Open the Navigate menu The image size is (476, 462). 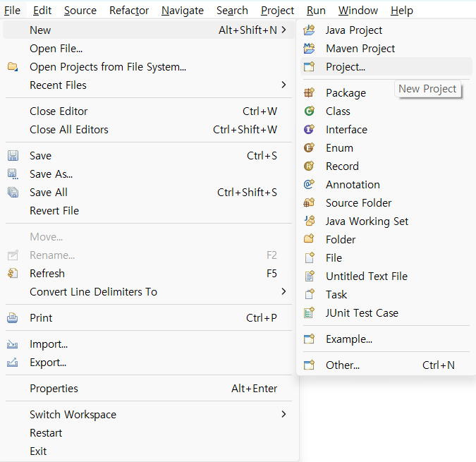(x=183, y=11)
